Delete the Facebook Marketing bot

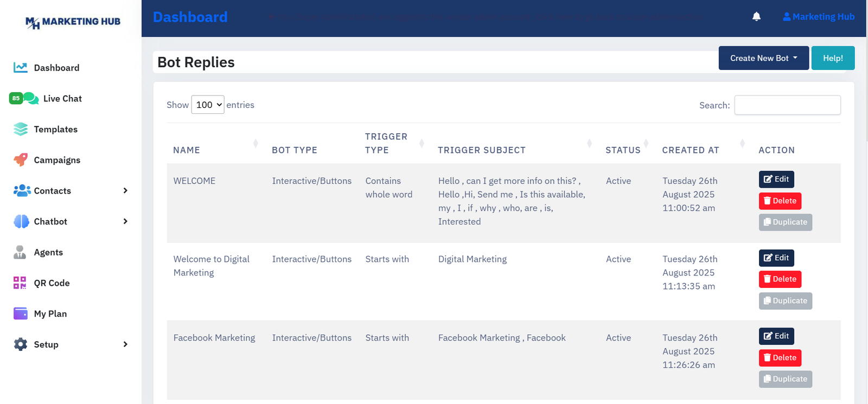780,358
